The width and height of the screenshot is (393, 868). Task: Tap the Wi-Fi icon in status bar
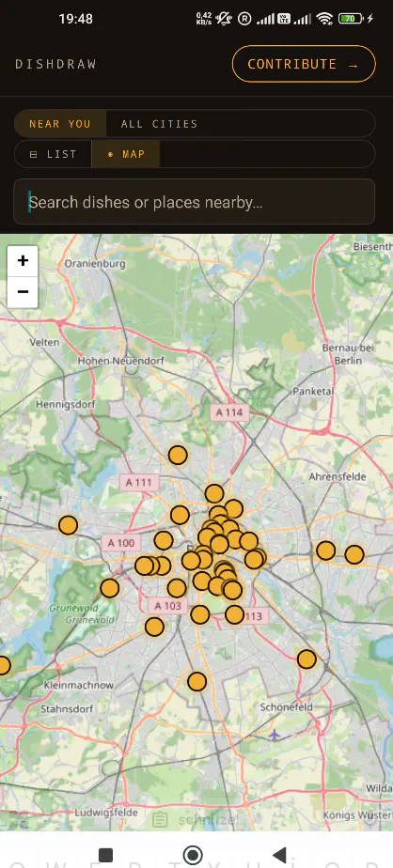[324, 19]
